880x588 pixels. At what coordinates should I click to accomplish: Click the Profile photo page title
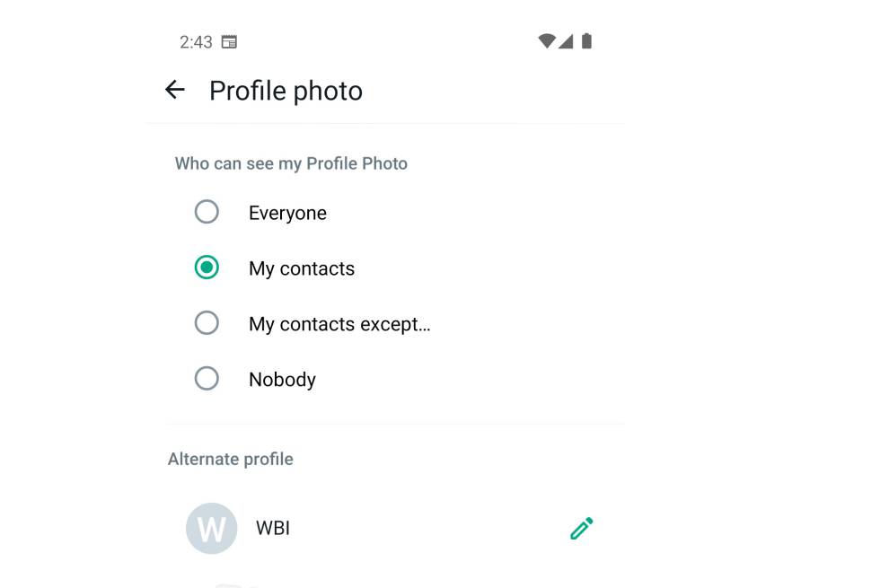(x=286, y=91)
